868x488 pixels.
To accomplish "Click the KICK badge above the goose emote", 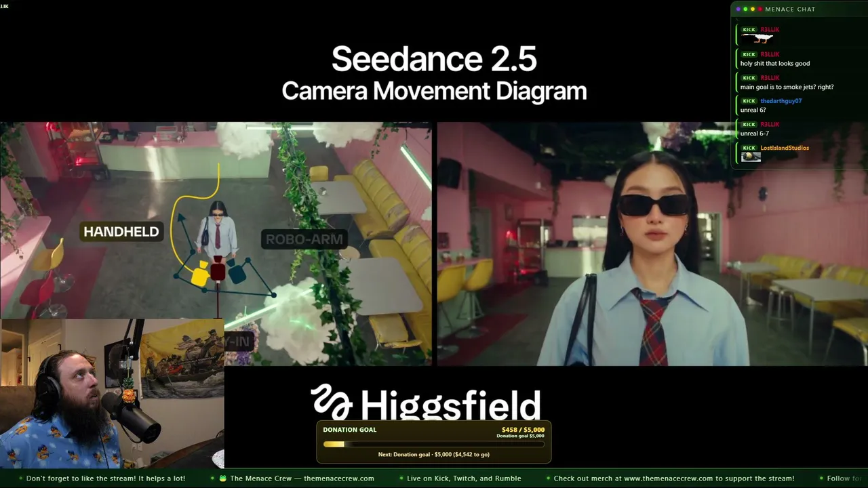I will [x=749, y=30].
